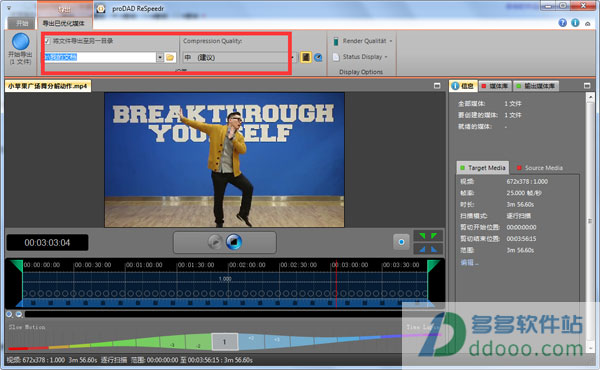Click the record dot button beside the preview
Screen dimensions: 600x370
[x=401, y=242]
